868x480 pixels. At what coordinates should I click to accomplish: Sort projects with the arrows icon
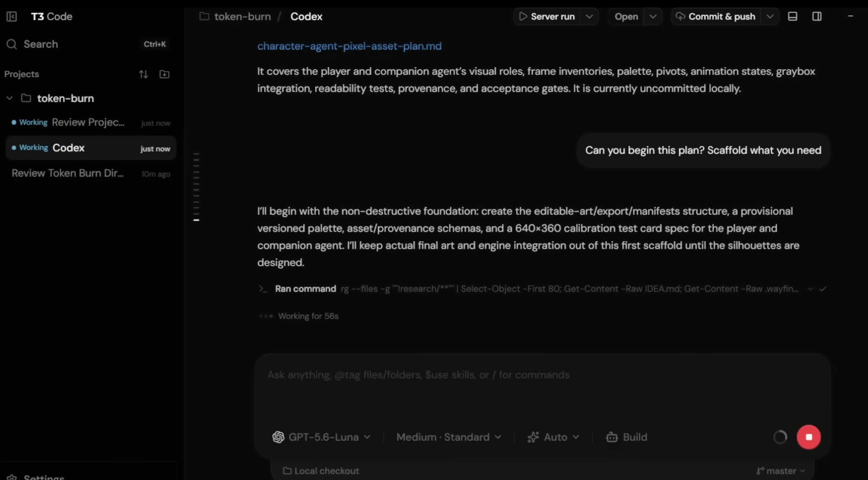point(143,74)
